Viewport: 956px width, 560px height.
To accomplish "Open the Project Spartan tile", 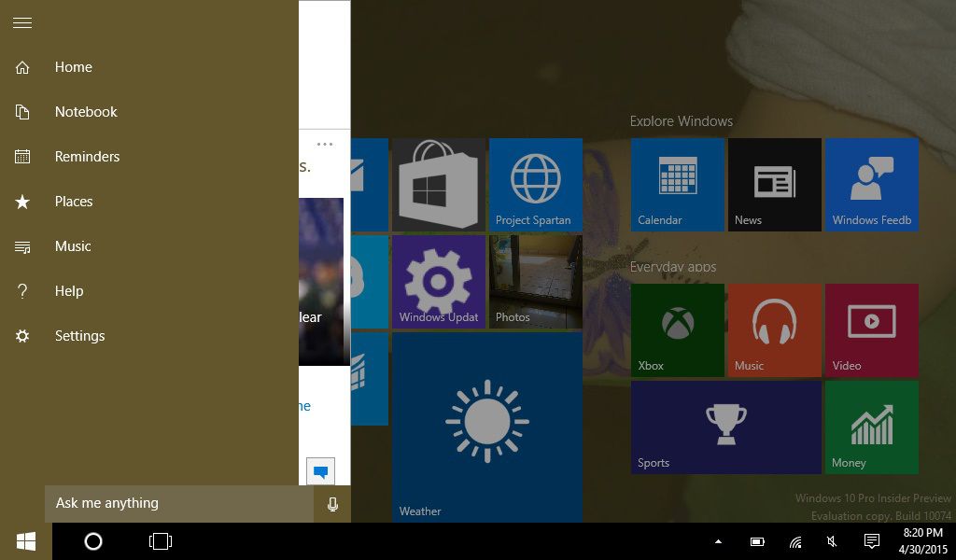I will pyautogui.click(x=535, y=184).
